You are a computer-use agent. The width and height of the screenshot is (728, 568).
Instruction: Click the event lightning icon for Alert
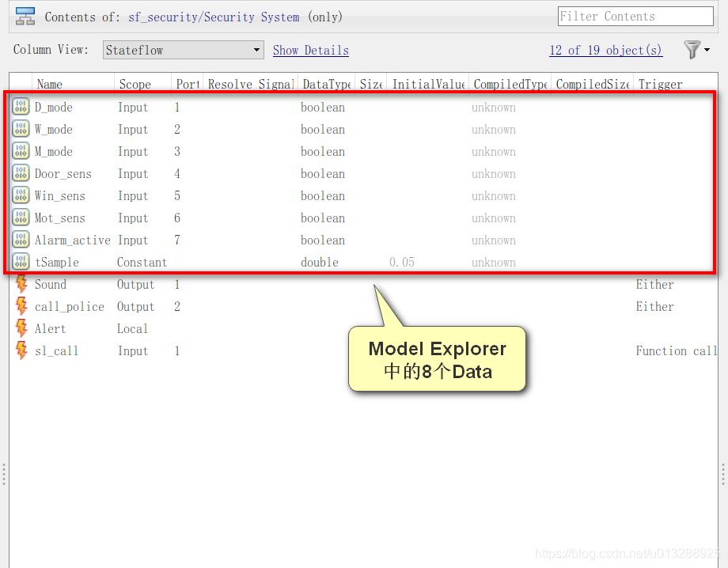[21, 328]
